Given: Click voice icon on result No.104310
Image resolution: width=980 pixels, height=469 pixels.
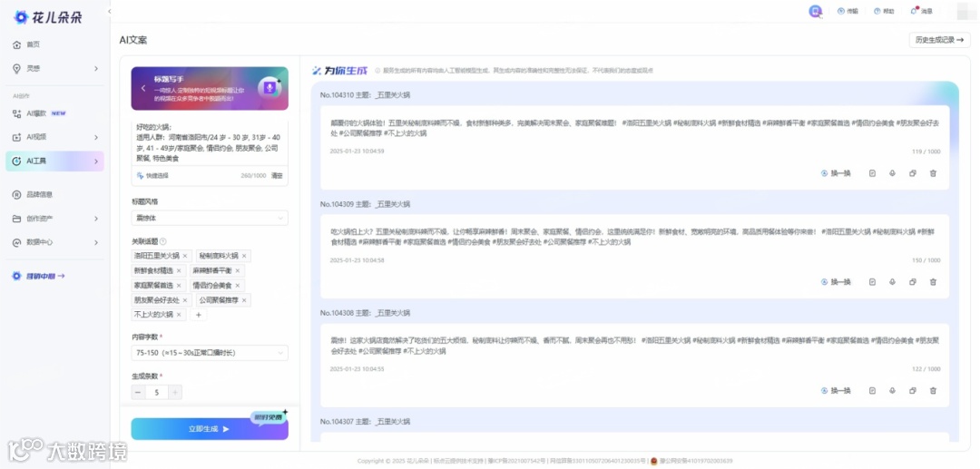Looking at the screenshot, I should (x=893, y=173).
